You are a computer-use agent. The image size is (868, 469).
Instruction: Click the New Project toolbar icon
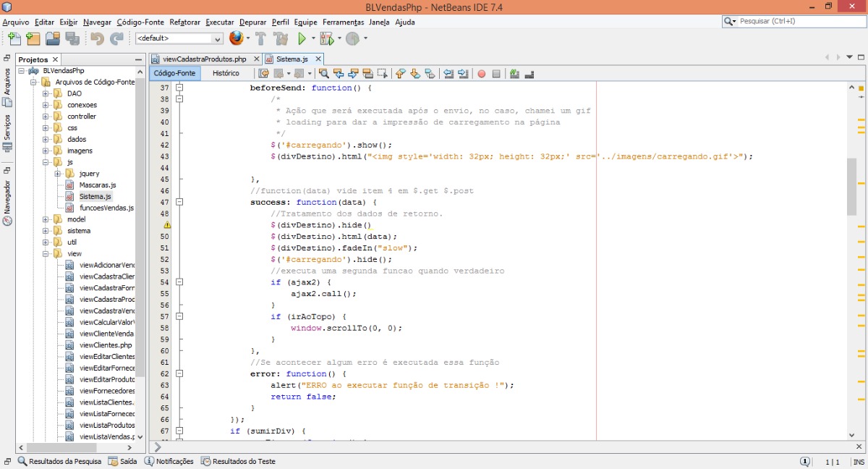(x=33, y=38)
